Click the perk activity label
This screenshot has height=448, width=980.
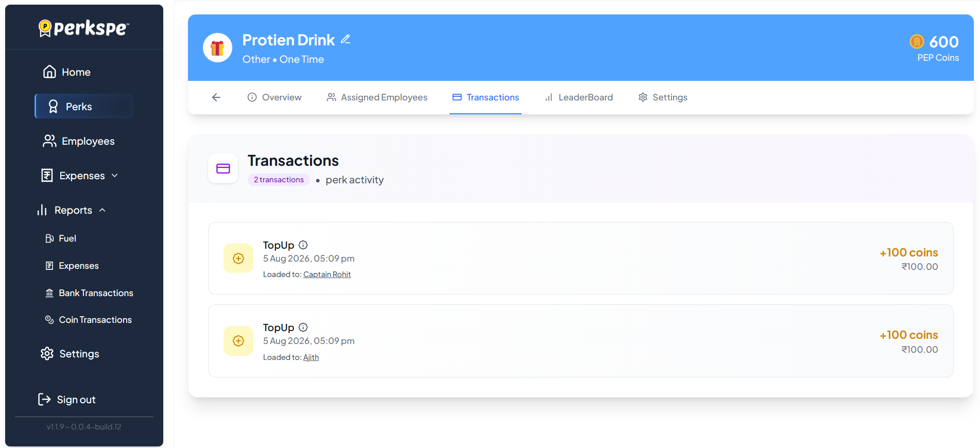click(355, 180)
